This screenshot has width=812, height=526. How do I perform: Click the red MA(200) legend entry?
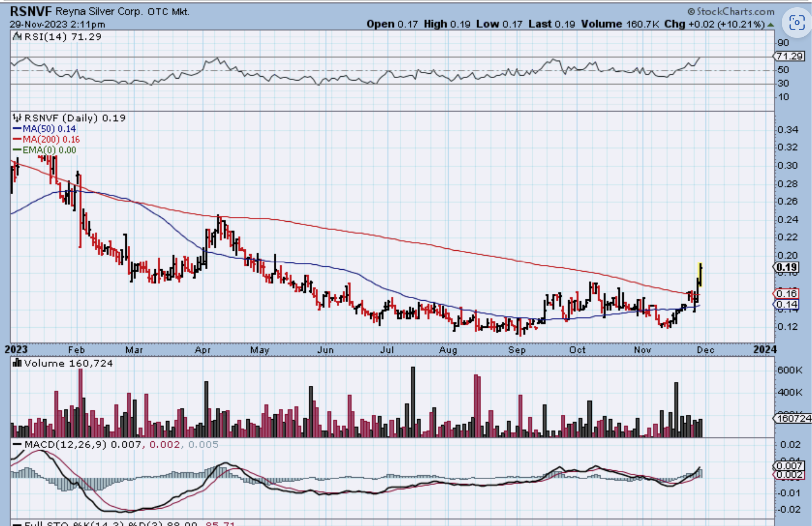click(x=46, y=139)
